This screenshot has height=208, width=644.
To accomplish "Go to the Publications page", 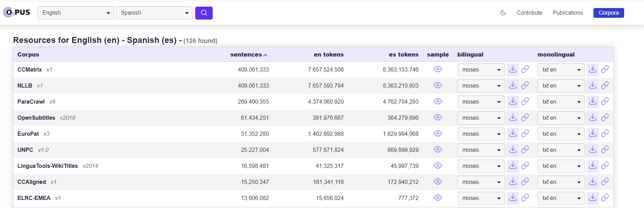I will point(568,13).
